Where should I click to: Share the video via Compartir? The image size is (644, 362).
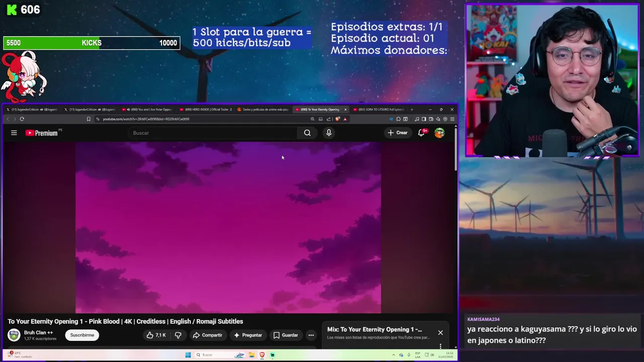coord(207,335)
